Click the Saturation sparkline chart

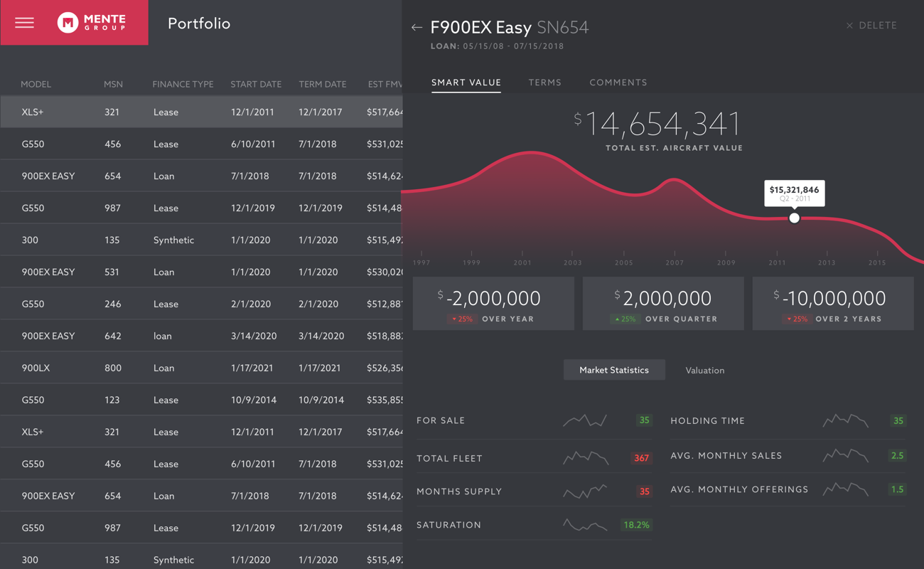pyautogui.click(x=585, y=526)
